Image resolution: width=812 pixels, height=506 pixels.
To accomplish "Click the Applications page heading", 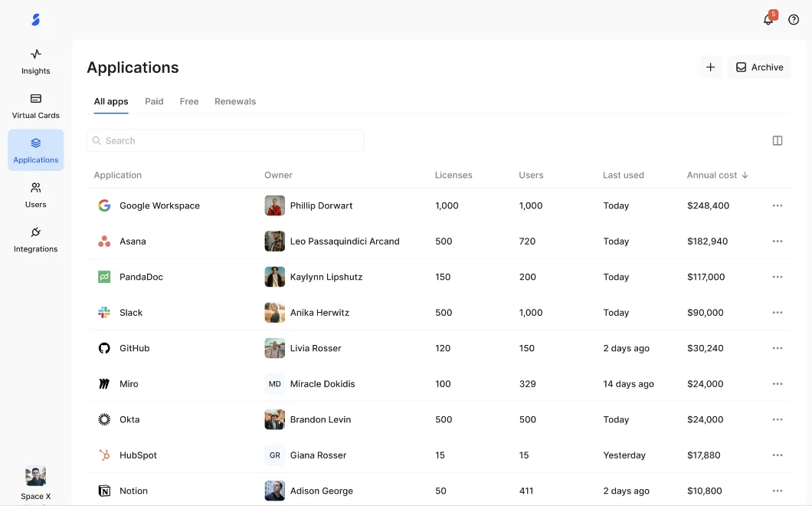I will pos(133,67).
